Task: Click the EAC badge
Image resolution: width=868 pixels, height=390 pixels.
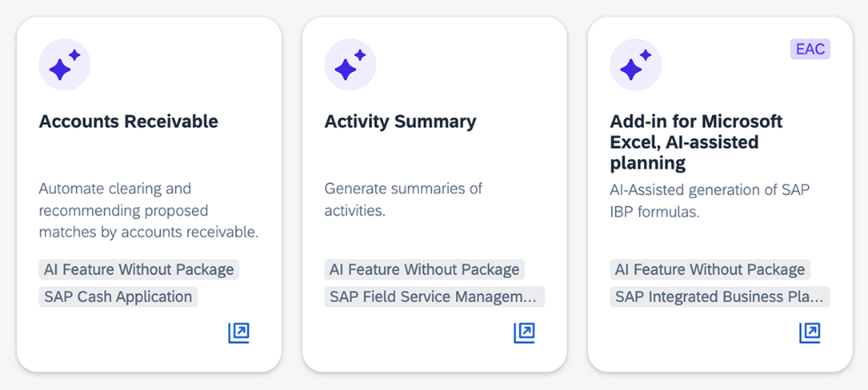Action: click(810, 50)
